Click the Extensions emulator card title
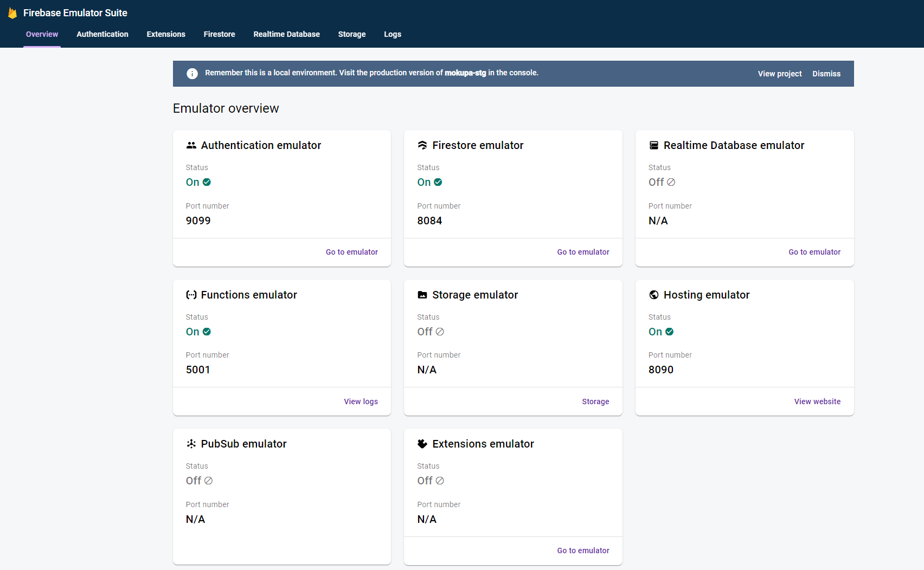The width and height of the screenshot is (924, 570). (x=483, y=444)
